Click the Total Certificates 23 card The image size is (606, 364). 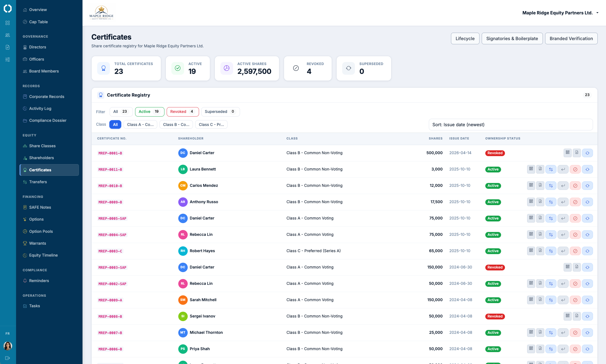(126, 68)
